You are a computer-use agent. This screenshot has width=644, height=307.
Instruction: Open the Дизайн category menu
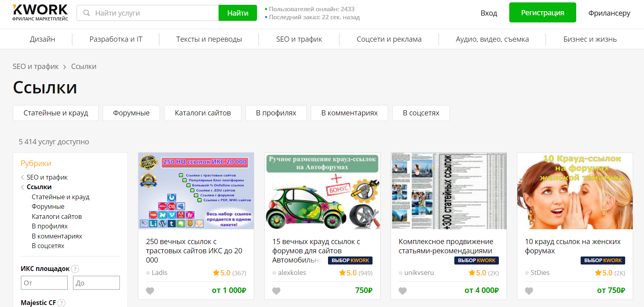43,39
